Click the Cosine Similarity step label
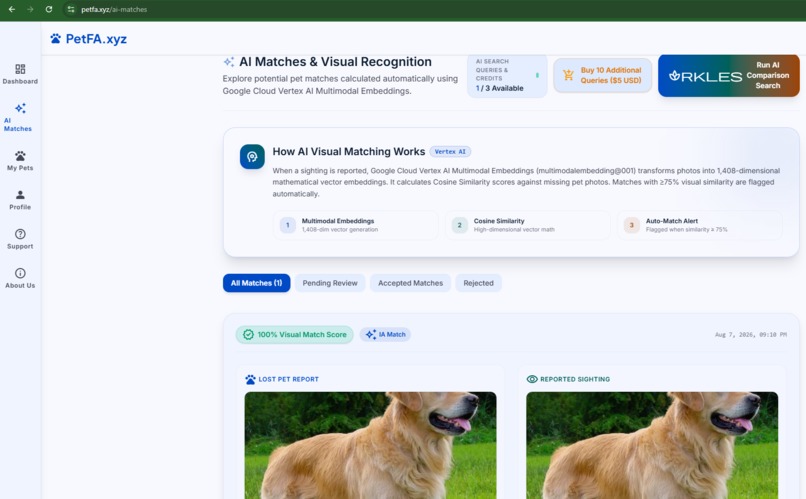 [499, 221]
